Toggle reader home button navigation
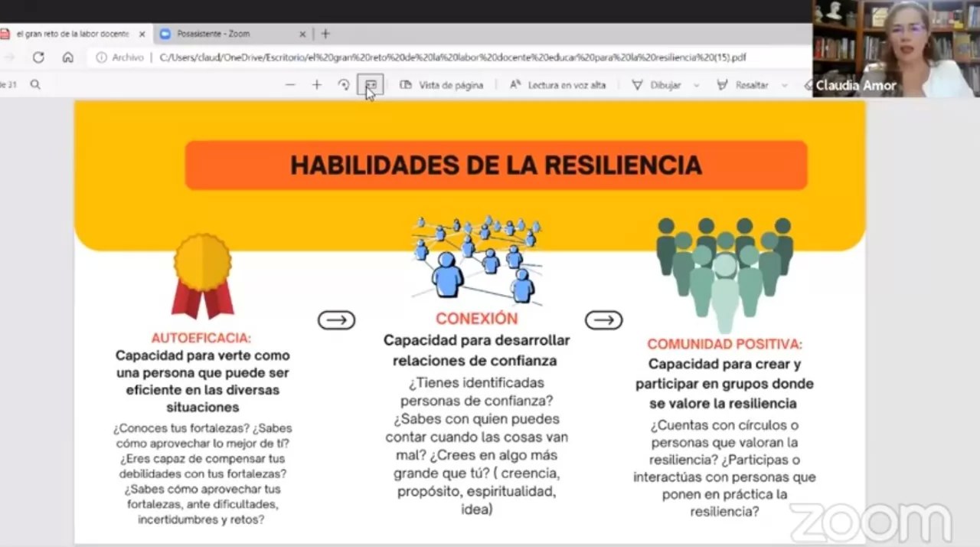This screenshot has width=980, height=547. click(67, 57)
